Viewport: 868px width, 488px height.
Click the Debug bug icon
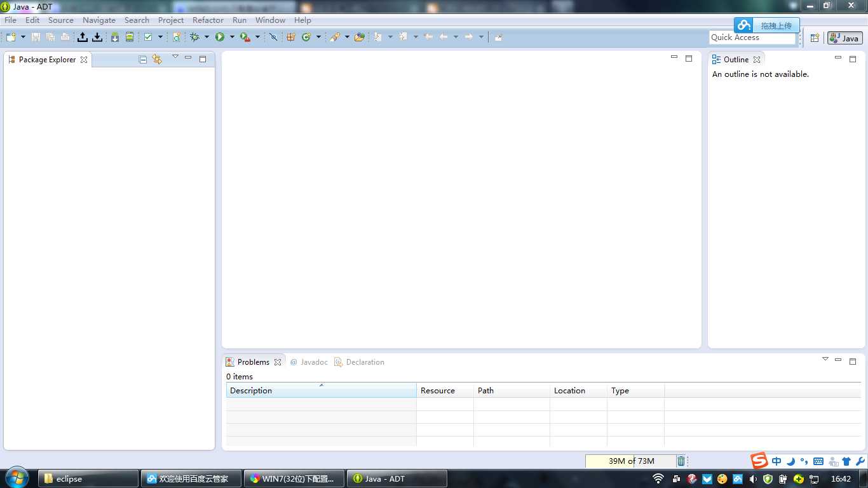[x=194, y=37]
